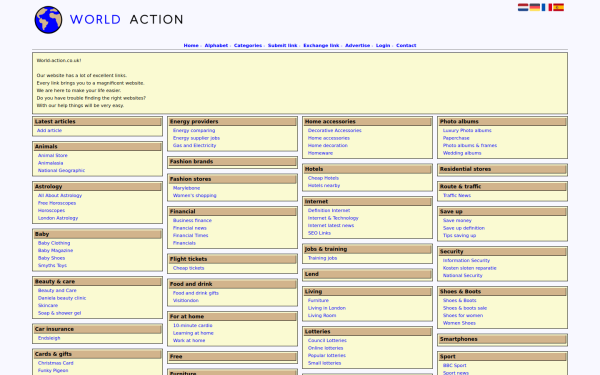Open the Luxury Photo albums link
Viewport: 600px width, 375px height.
pyautogui.click(x=467, y=130)
